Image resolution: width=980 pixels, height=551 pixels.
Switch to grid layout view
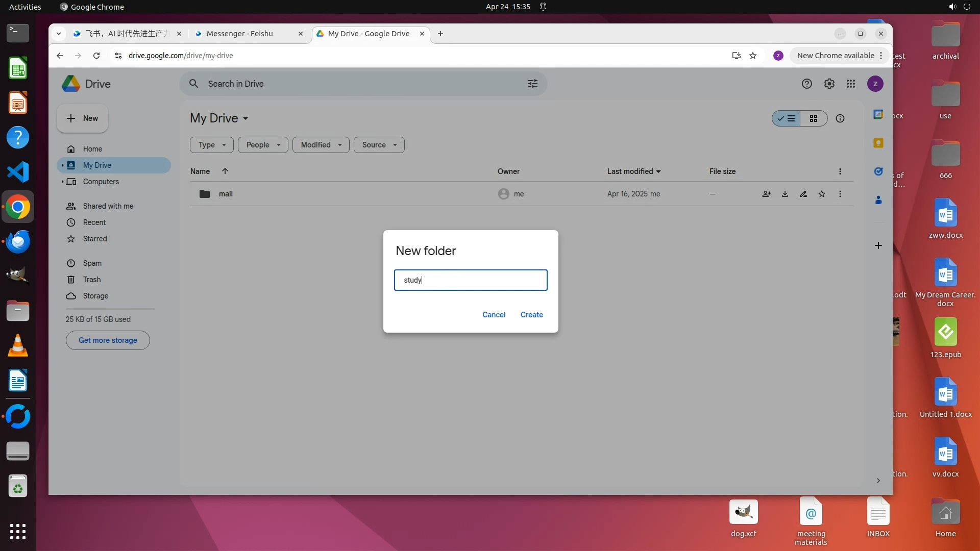[x=814, y=118]
